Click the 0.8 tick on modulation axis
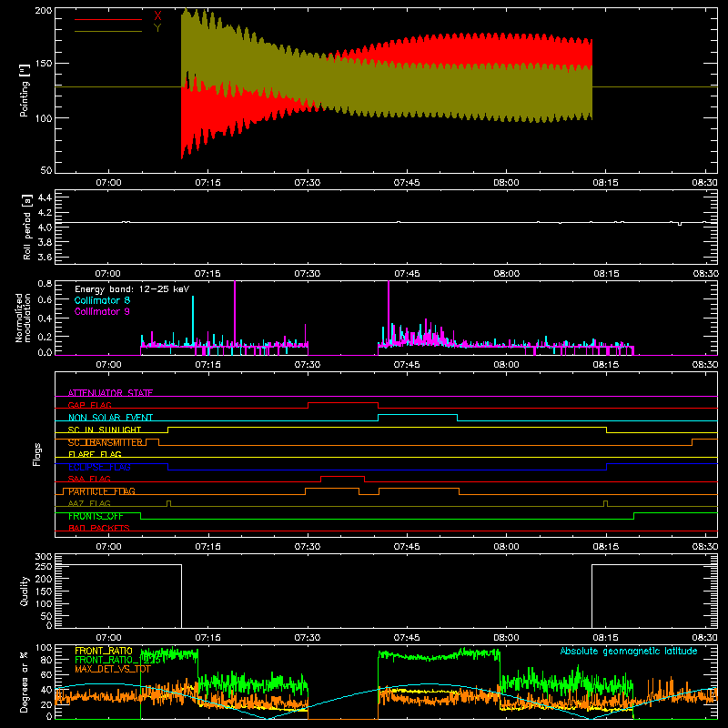 click(45, 284)
